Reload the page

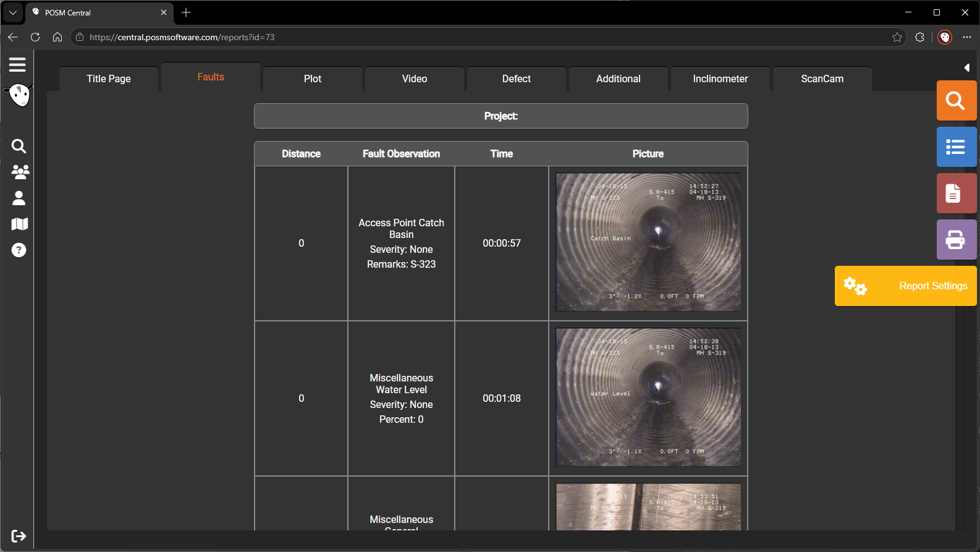[35, 37]
